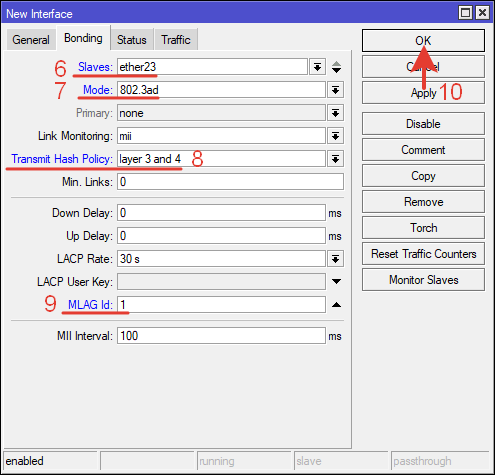This screenshot has width=495, height=475.
Task: Expand the Mode dropdown list
Action: pos(335,90)
